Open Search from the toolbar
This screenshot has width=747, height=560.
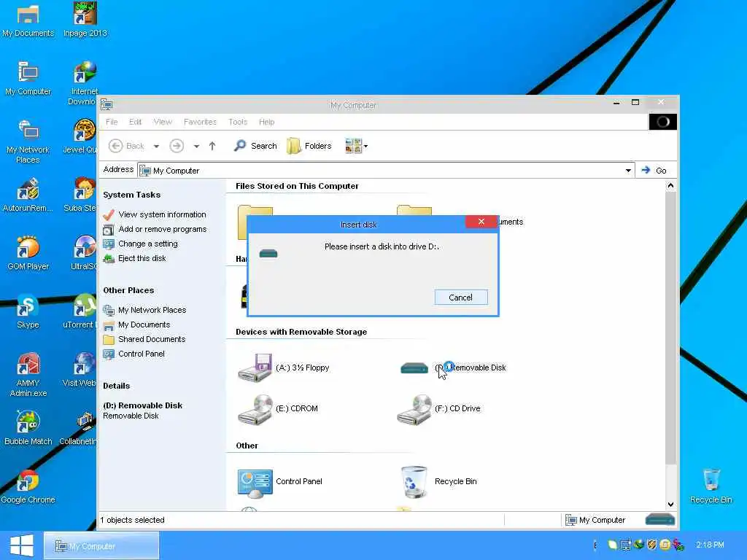(x=255, y=146)
